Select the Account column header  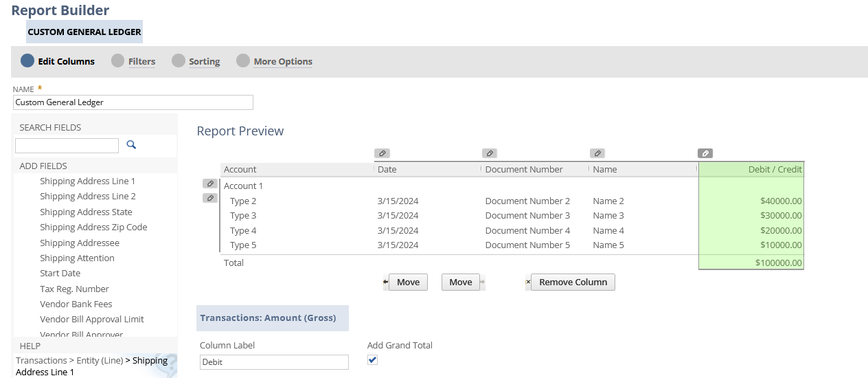click(x=240, y=169)
